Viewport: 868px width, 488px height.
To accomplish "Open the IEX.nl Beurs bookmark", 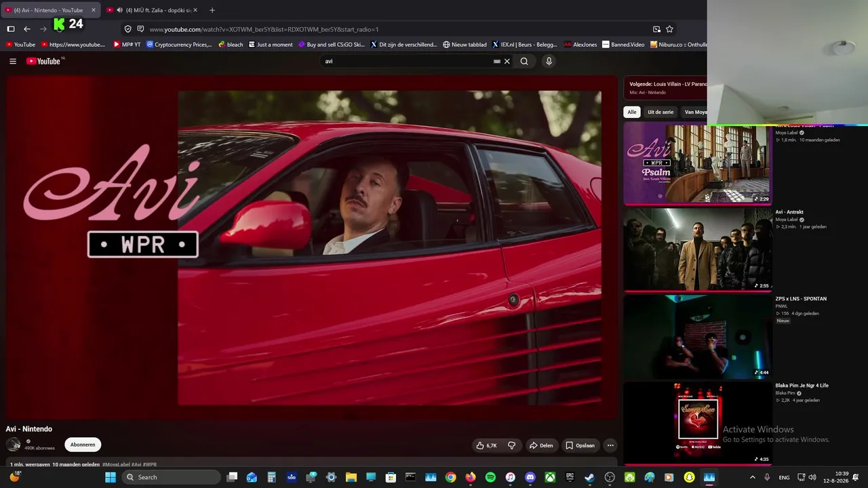I will [x=525, y=45].
